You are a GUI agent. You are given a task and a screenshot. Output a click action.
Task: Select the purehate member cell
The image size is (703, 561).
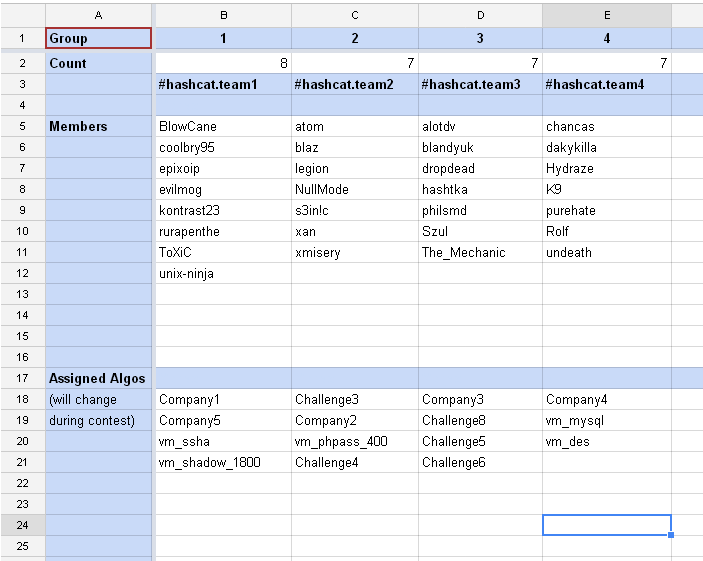pos(607,211)
